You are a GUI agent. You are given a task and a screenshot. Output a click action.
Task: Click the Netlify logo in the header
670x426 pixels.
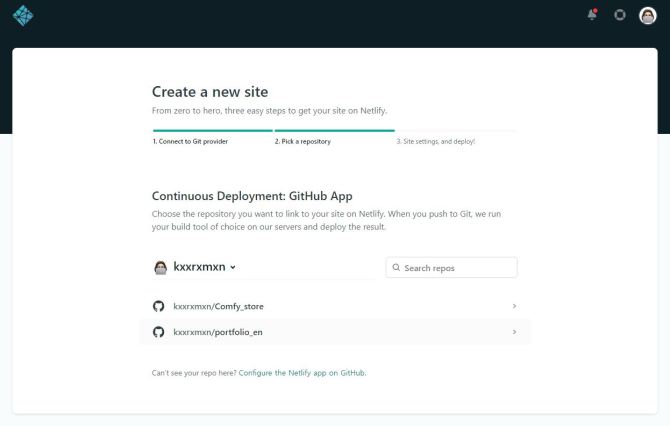(23, 16)
